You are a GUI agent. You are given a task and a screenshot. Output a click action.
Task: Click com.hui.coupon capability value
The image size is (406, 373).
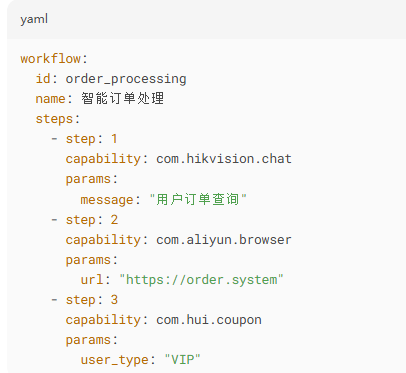pyautogui.click(x=209, y=320)
